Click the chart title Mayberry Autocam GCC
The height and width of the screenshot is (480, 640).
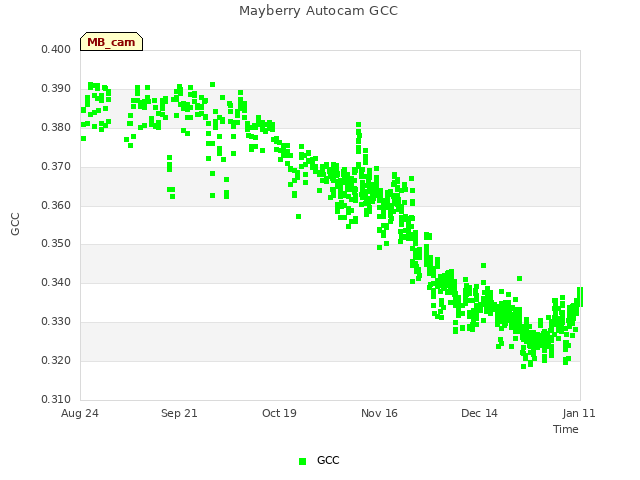(318, 11)
